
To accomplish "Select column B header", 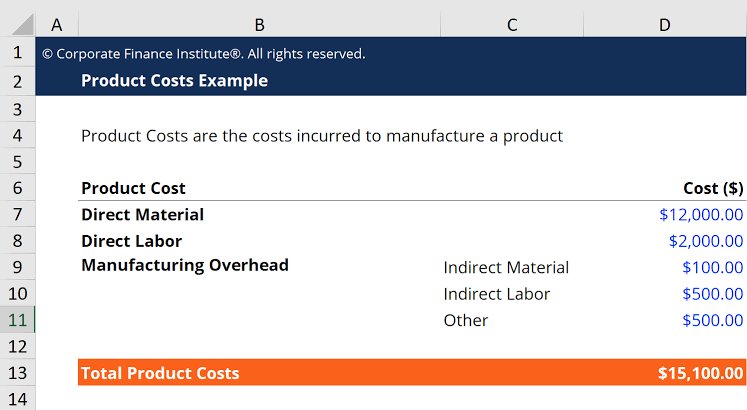I will [x=259, y=24].
